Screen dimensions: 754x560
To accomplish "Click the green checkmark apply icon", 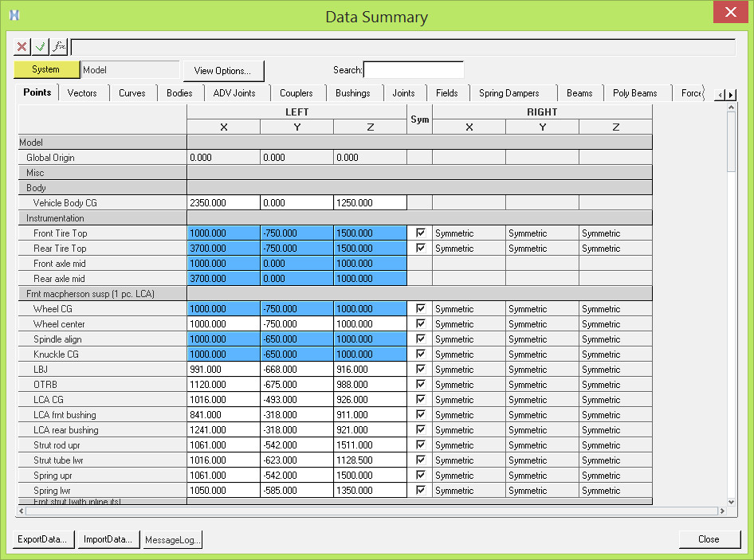I will click(40, 46).
